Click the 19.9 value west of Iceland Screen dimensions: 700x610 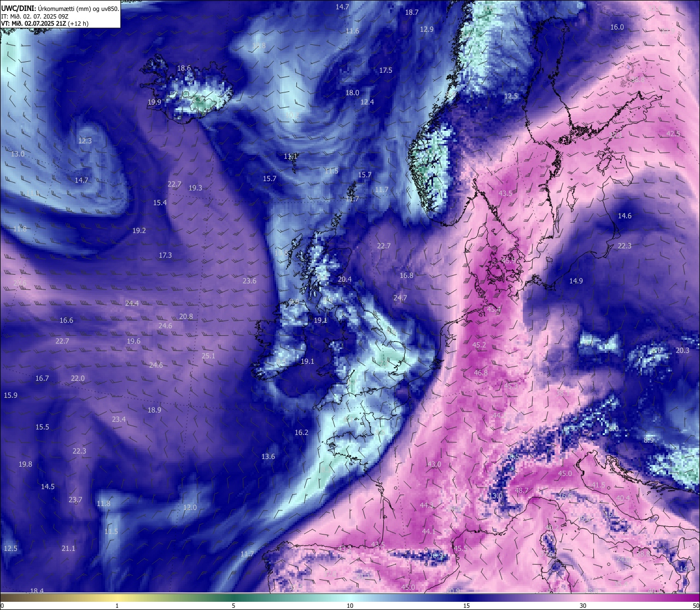click(154, 102)
